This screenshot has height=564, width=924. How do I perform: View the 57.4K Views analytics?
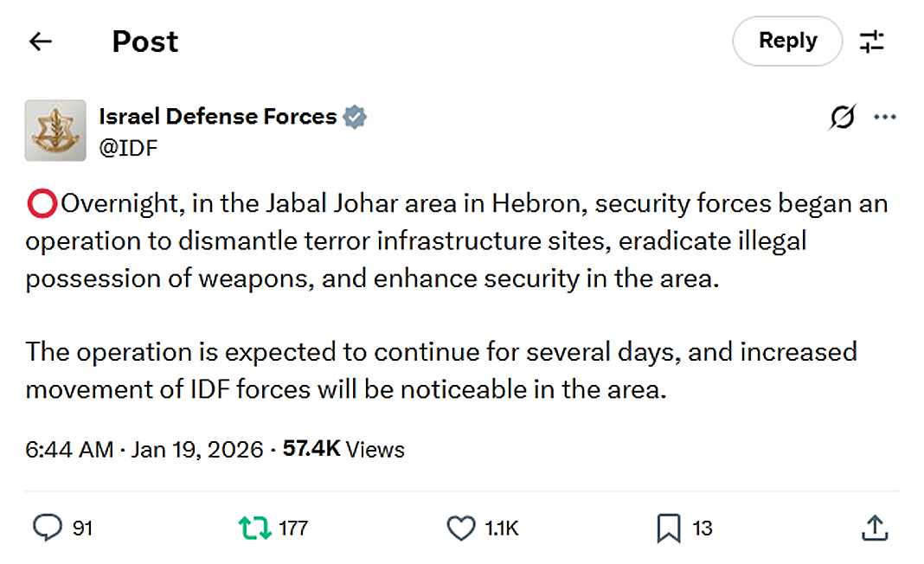pos(343,450)
